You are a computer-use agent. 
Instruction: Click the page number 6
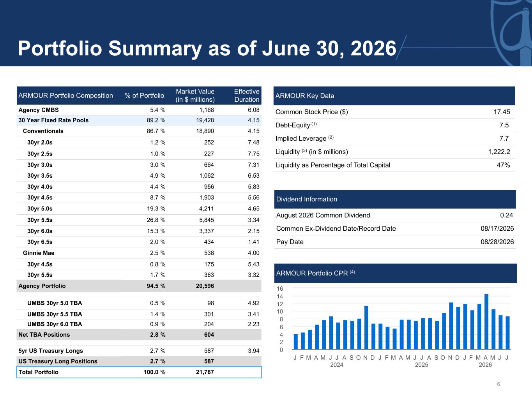(x=498, y=384)
